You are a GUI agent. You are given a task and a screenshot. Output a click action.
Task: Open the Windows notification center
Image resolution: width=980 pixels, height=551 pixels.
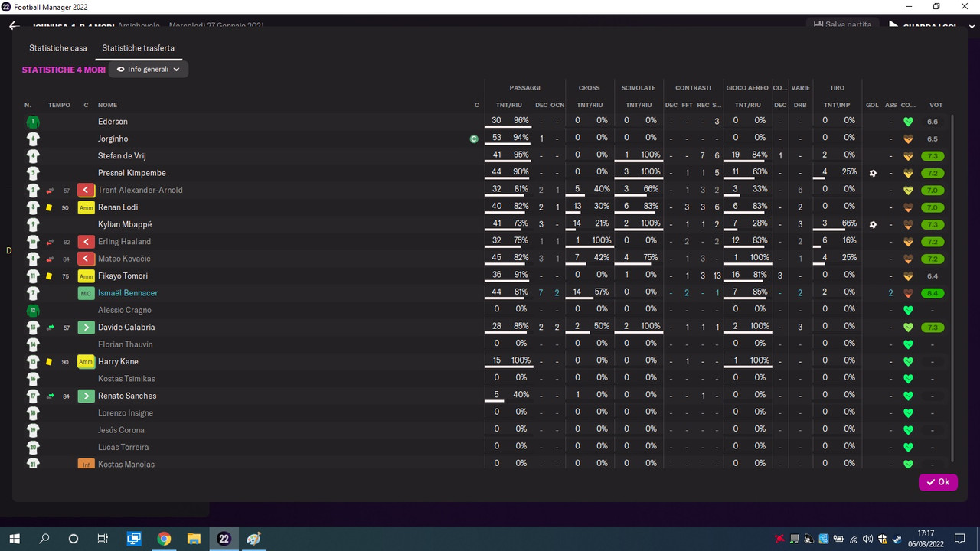click(x=959, y=539)
